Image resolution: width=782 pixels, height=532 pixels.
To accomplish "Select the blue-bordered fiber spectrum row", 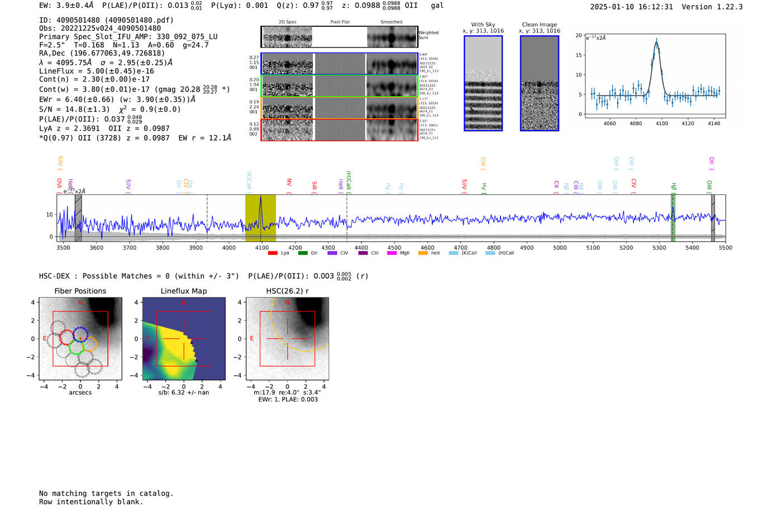I will click(x=339, y=64).
